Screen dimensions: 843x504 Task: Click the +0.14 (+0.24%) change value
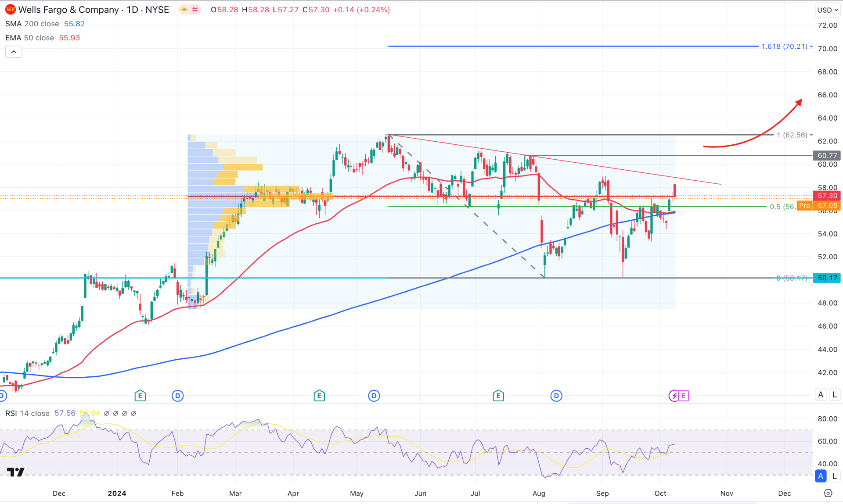[361, 10]
